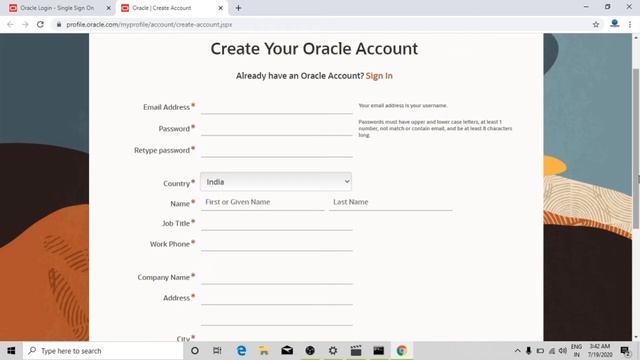Click the browser forward arrow
Viewport: 640px width, 360px height.
click(25, 24)
